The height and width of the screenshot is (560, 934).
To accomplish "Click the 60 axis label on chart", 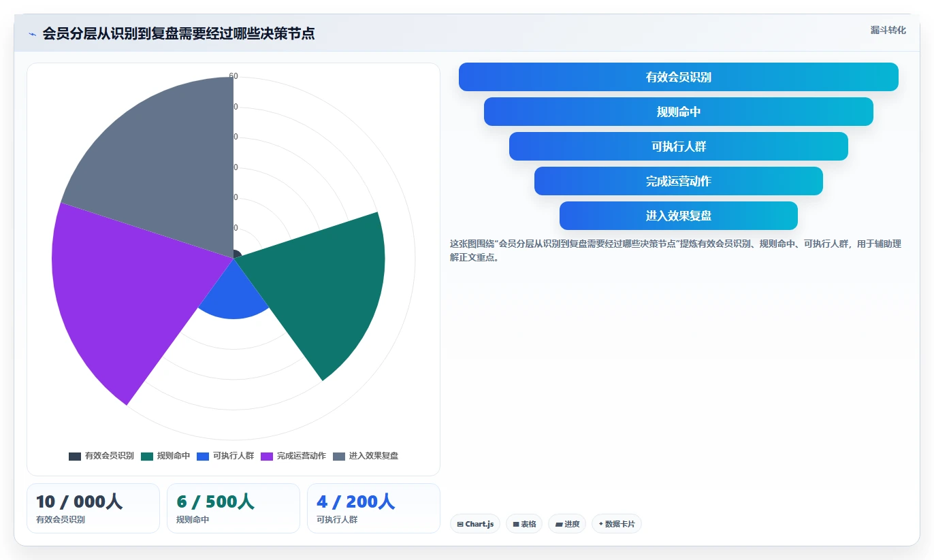I will [x=233, y=76].
